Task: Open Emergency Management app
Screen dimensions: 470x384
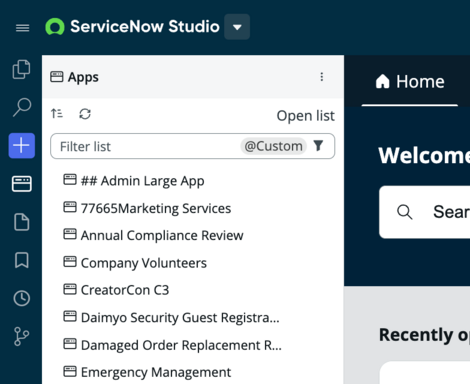Action: tap(147, 372)
